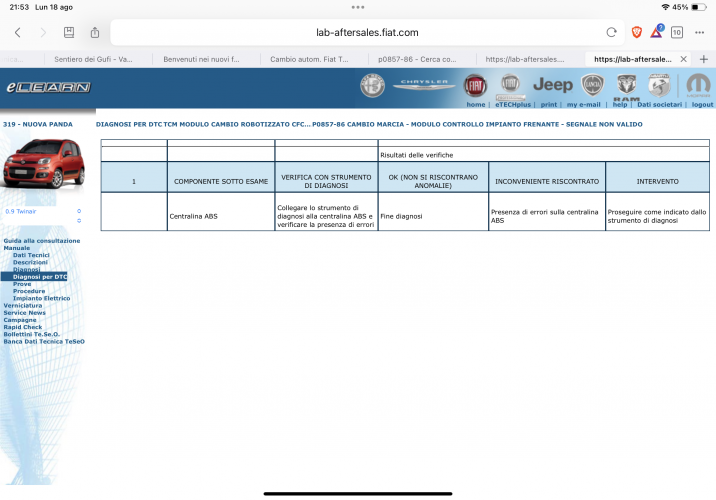This screenshot has height=500, width=716.
Task: Click the Lancia shield logo
Action: [x=594, y=85]
